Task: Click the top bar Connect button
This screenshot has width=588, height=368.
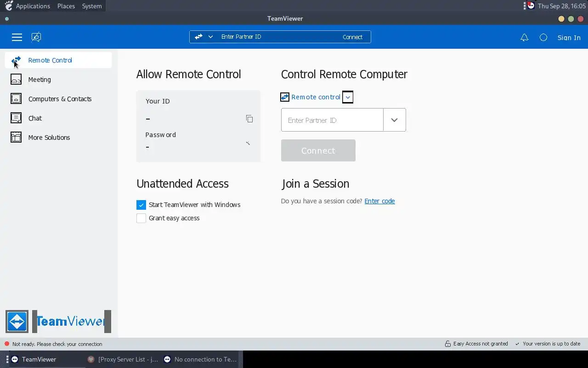Action: coord(352,37)
